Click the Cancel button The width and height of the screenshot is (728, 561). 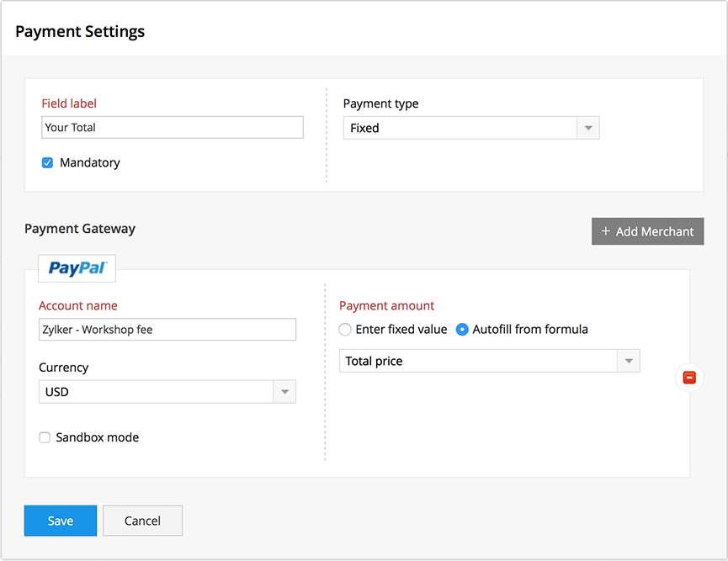tap(142, 521)
